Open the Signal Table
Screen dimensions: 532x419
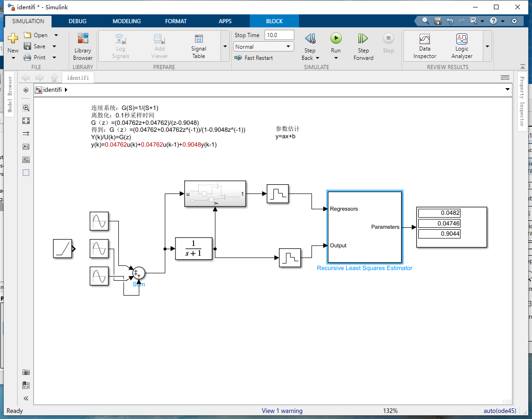(x=199, y=47)
